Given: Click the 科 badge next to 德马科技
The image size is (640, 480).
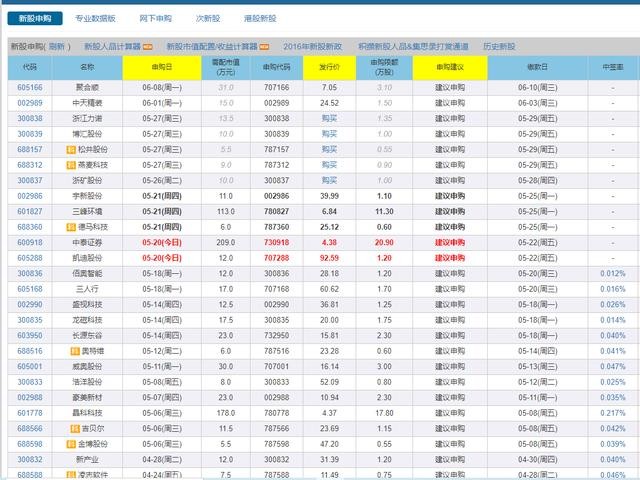Looking at the screenshot, I should (x=73, y=227).
